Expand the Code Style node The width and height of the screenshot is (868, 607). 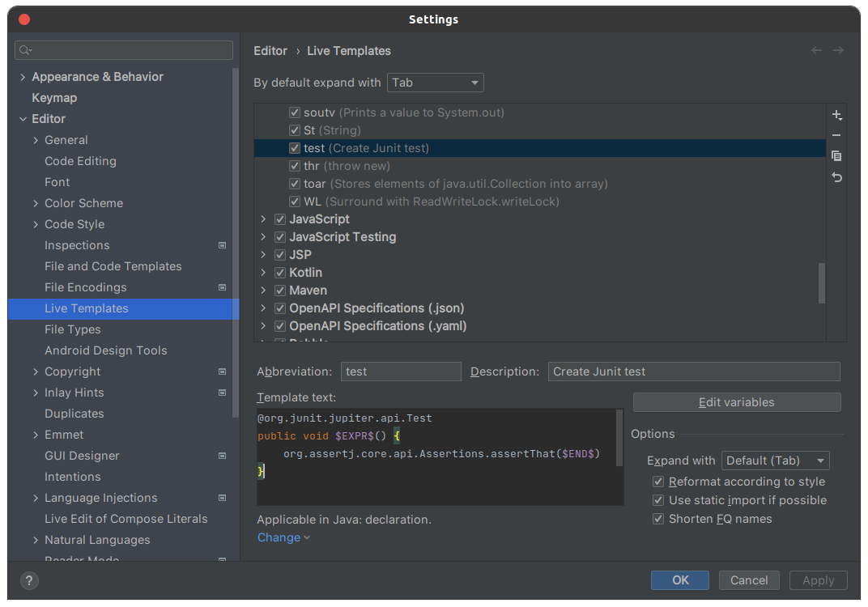tap(36, 224)
